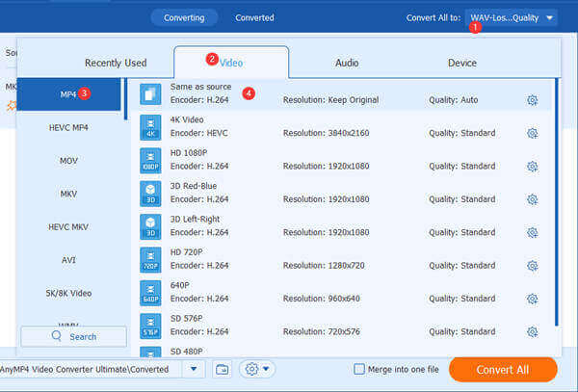The image size is (578, 392).
Task: Open the Converted tab
Action: [254, 17]
